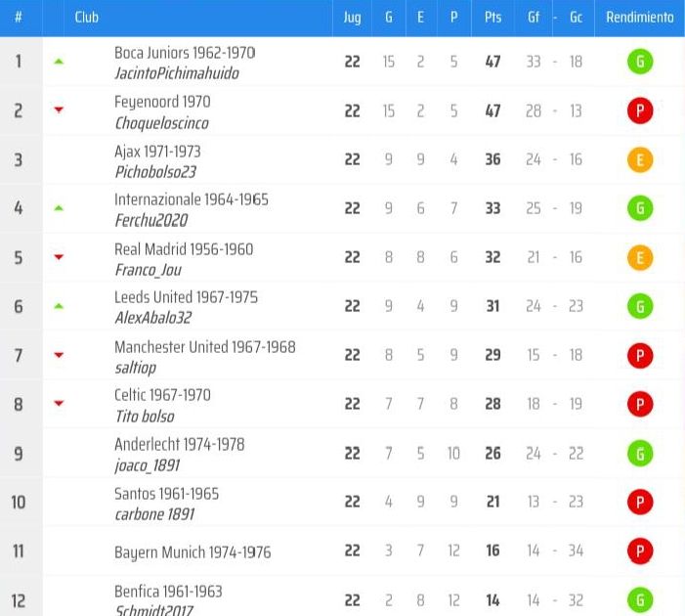Click the green G badge for Benfica 1961-1963
The image size is (685, 616).
pyautogui.click(x=640, y=599)
